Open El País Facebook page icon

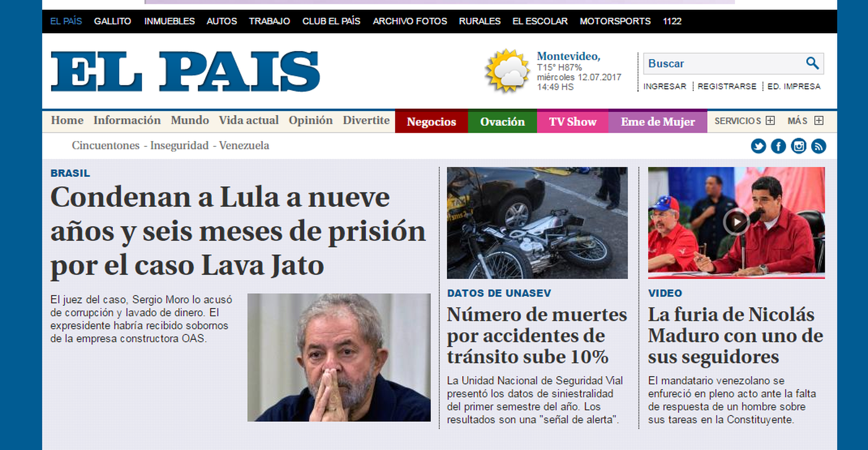click(778, 146)
